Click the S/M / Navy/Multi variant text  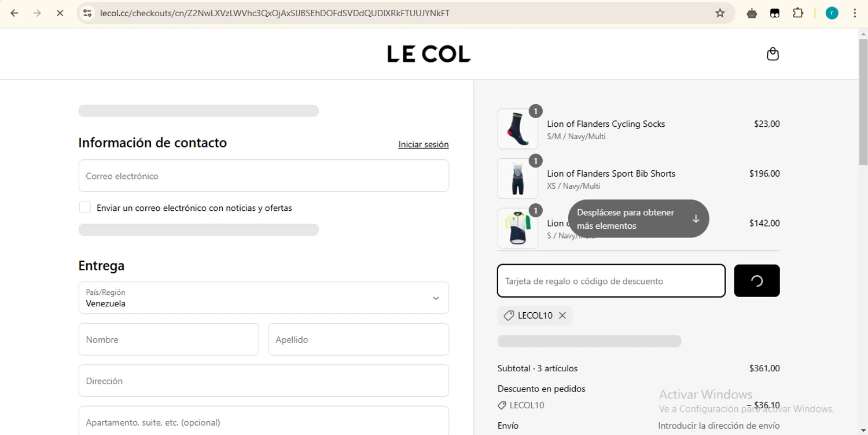pos(576,137)
